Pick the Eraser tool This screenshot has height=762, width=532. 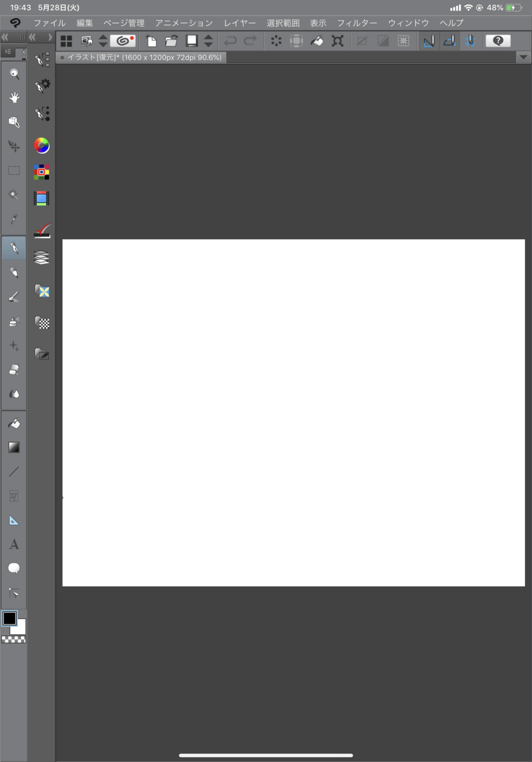click(14, 369)
